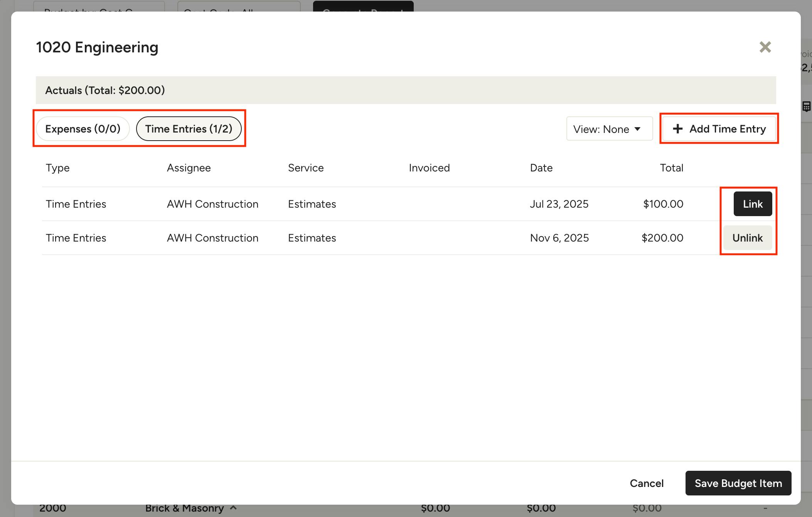Viewport: 812px width, 517px height.
Task: Click the Service column header
Action: point(306,168)
